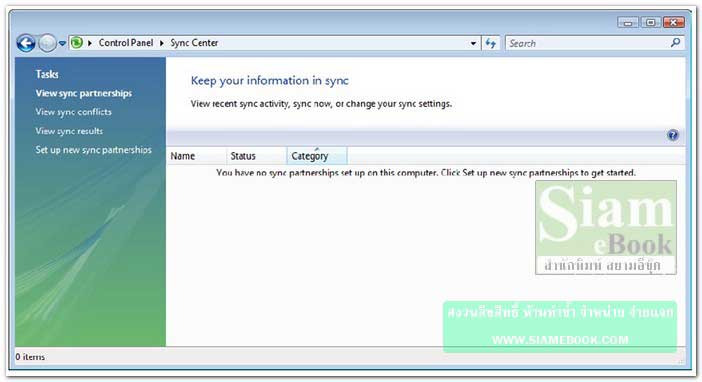Image resolution: width=702 pixels, height=382 pixels.
Task: Refresh the Sync Center view
Action: pyautogui.click(x=491, y=43)
